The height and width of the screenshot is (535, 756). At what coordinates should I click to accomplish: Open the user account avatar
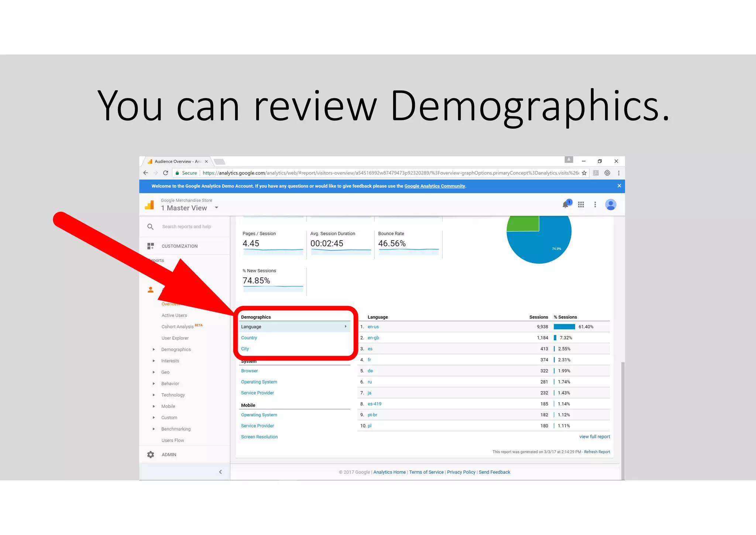pyautogui.click(x=611, y=204)
